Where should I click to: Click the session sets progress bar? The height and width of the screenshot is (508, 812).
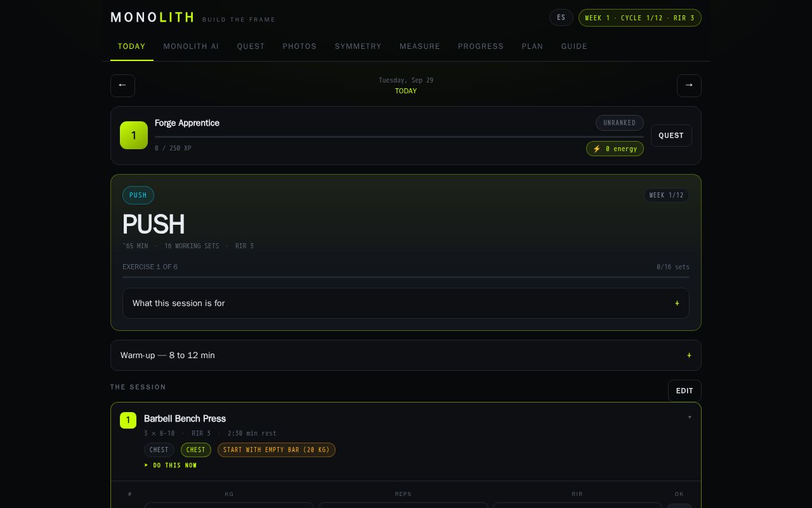(x=406, y=277)
